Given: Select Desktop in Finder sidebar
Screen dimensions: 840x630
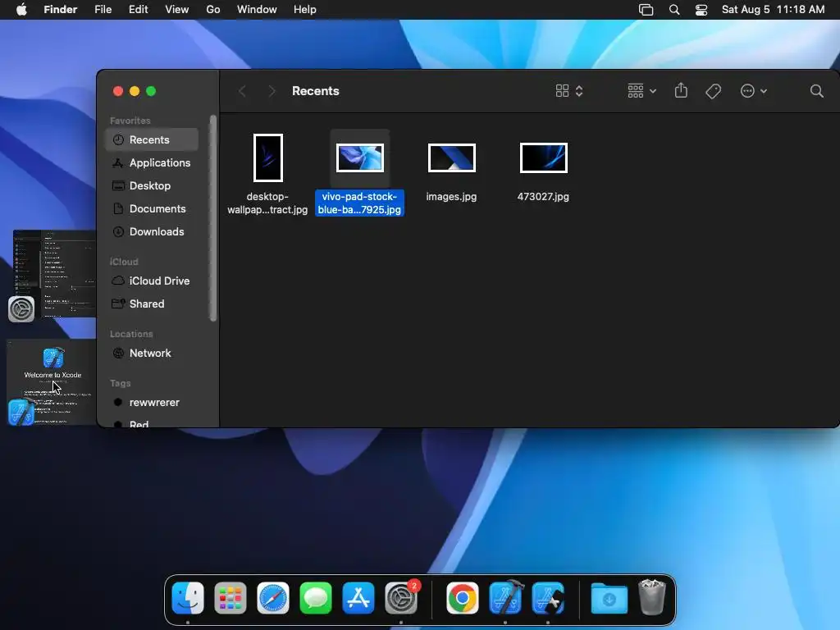Looking at the screenshot, I should click(152, 186).
